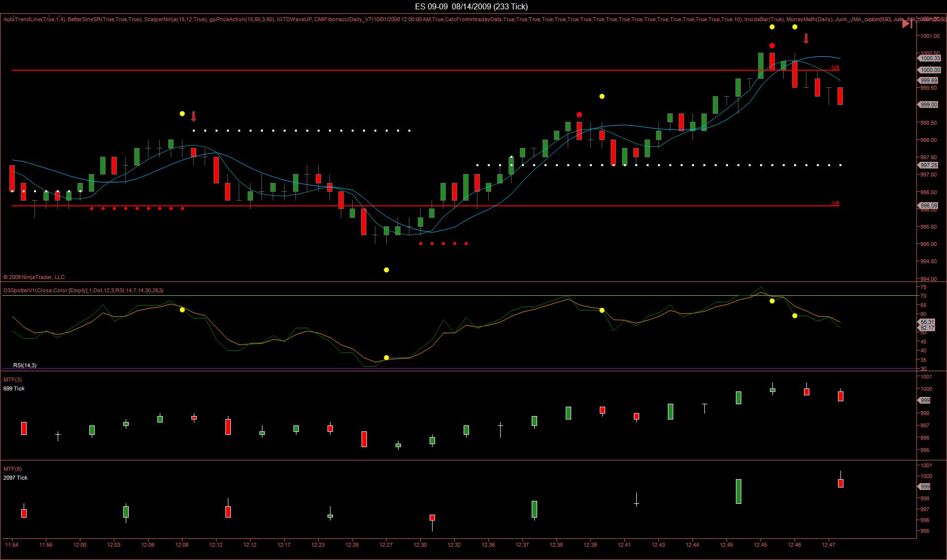
Task: Click the 12:27 time axis label
Action: (x=386, y=545)
